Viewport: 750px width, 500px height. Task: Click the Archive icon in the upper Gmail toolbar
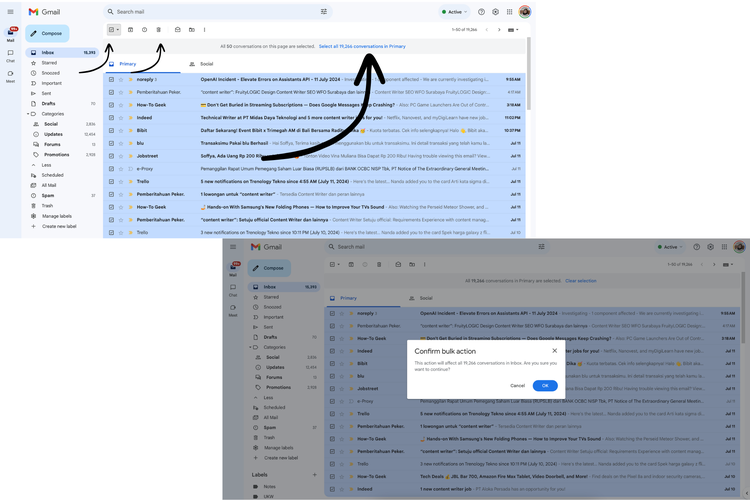[x=130, y=30]
